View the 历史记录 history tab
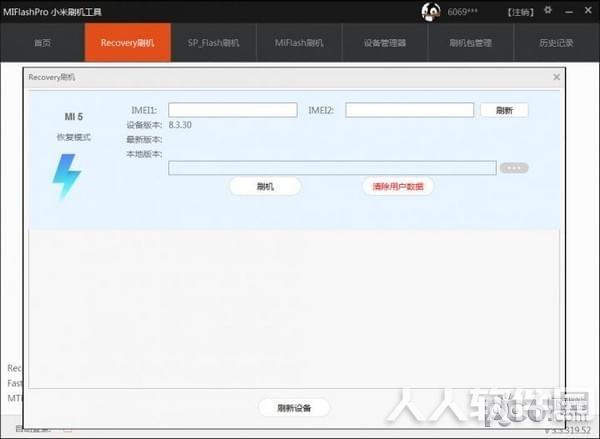600x439 pixels. click(556, 42)
